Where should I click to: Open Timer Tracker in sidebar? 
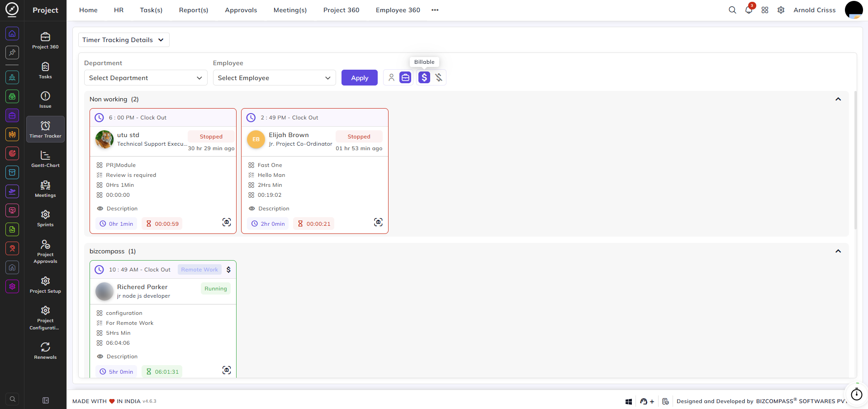(45, 129)
